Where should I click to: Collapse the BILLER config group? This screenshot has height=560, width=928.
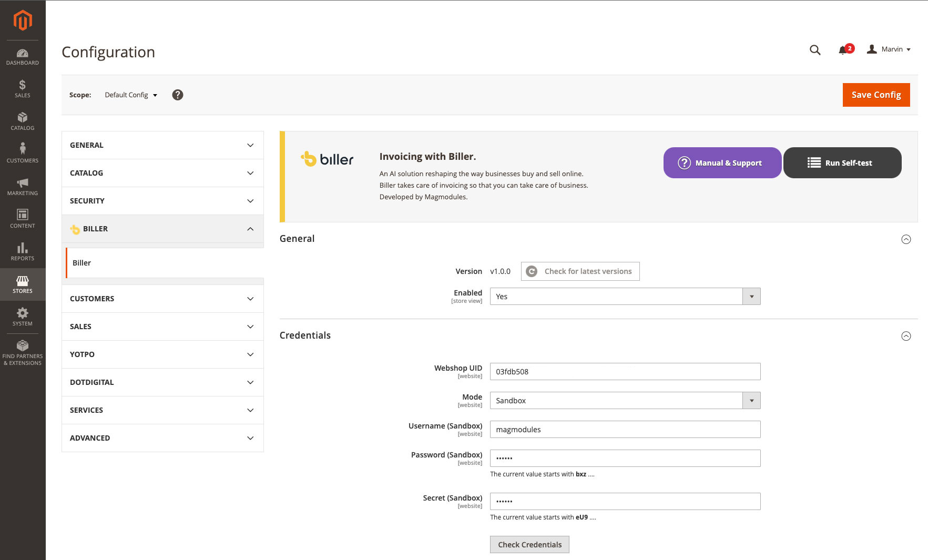[x=162, y=229]
